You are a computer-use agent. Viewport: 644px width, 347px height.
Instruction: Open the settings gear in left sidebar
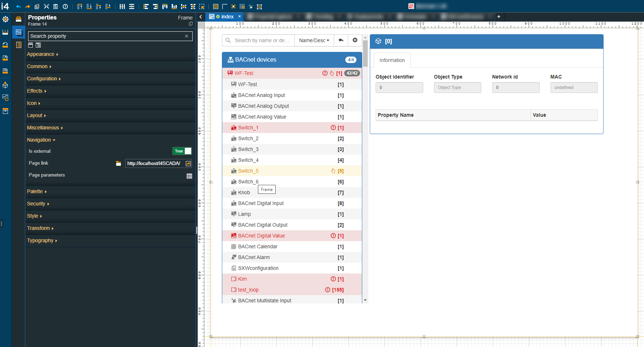click(5, 19)
